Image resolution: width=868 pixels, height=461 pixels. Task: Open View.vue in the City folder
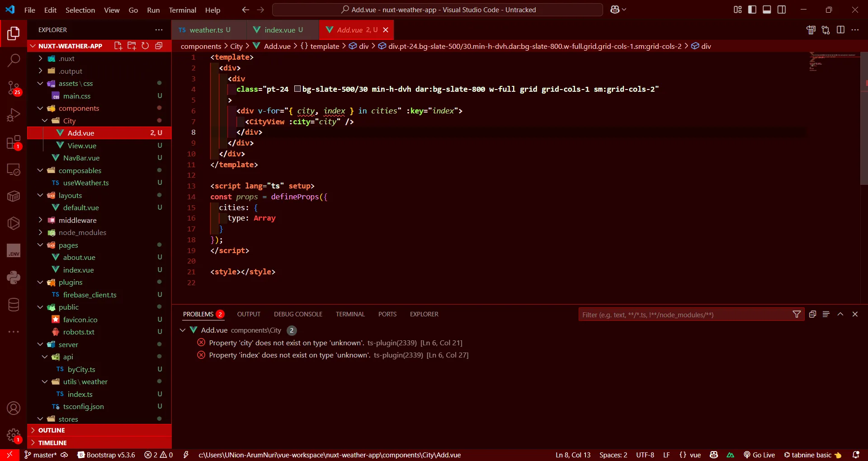coord(82,146)
